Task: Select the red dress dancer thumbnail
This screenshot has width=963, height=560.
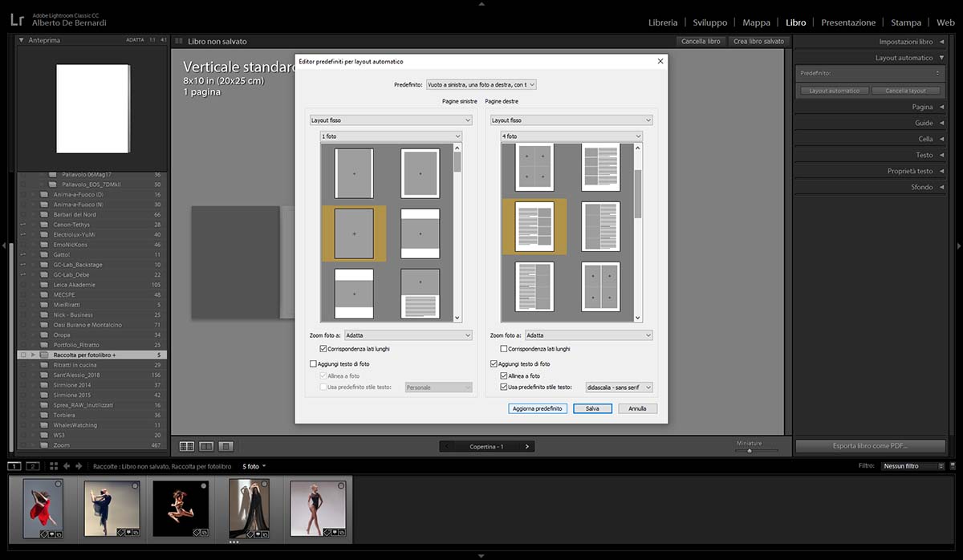Action: 43,509
